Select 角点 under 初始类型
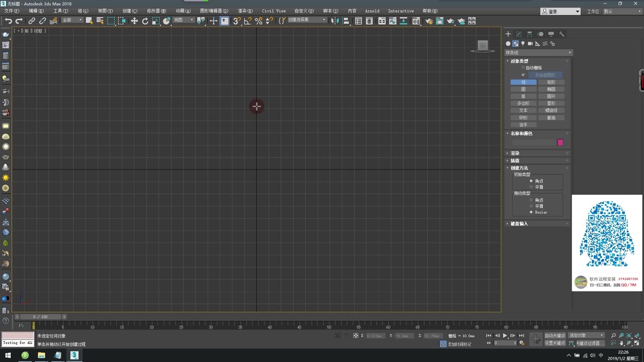The image size is (644, 362). pyautogui.click(x=531, y=181)
